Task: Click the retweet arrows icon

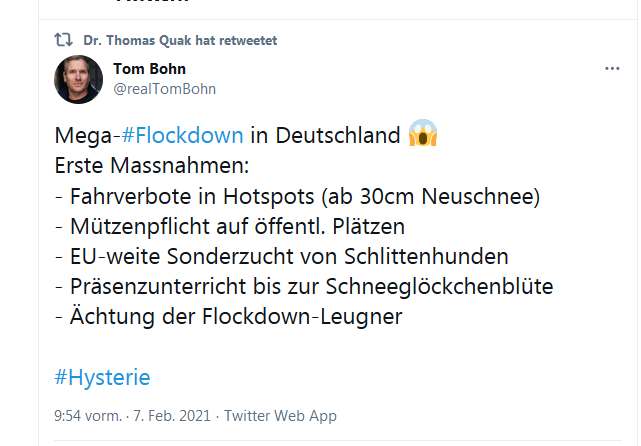Action: 63,40
